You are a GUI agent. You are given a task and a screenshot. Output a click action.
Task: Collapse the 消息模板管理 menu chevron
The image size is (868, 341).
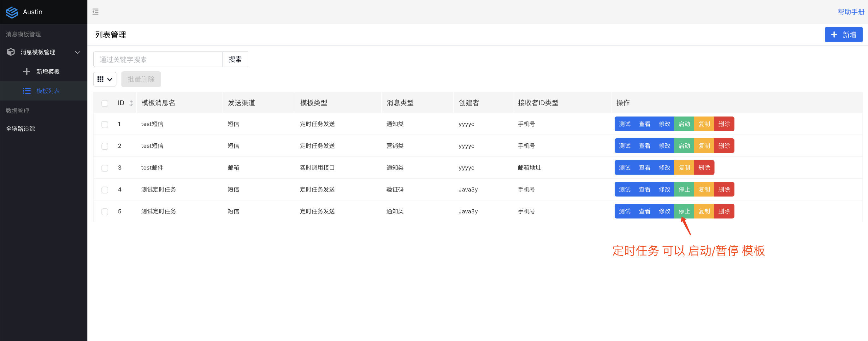click(78, 52)
